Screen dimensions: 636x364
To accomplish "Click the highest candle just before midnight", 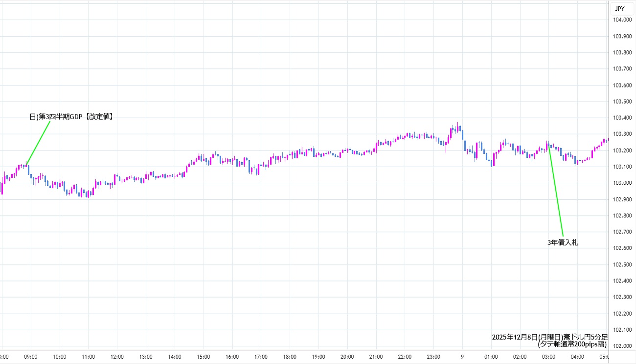I will tap(457, 128).
